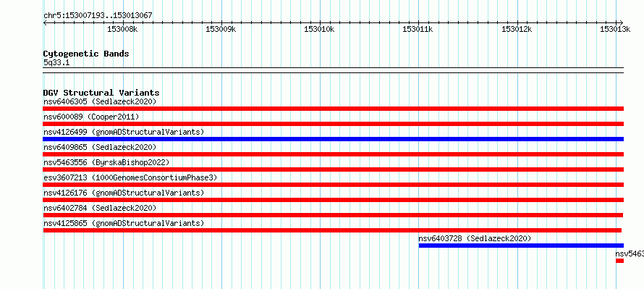Click the chr5:153007193..153013067 region label
Image resolution: width=644 pixels, height=289 pixels.
pyautogui.click(x=98, y=16)
